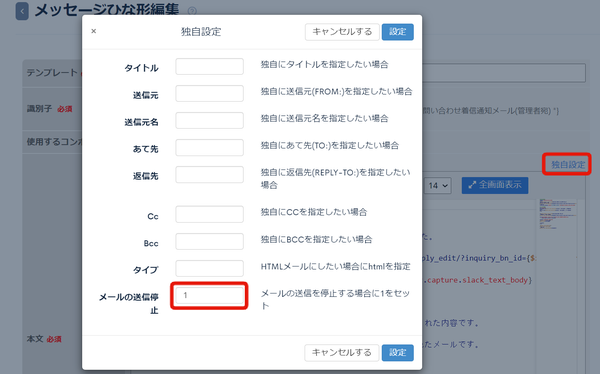The height and width of the screenshot is (374, 600).
Task: Open the 独自設定 link in background page
Action: 568,165
